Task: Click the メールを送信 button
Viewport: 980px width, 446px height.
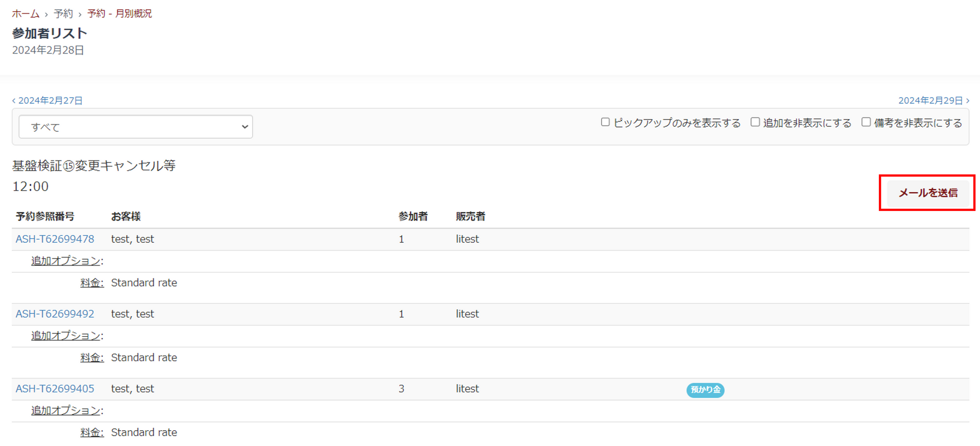Action: [x=927, y=193]
